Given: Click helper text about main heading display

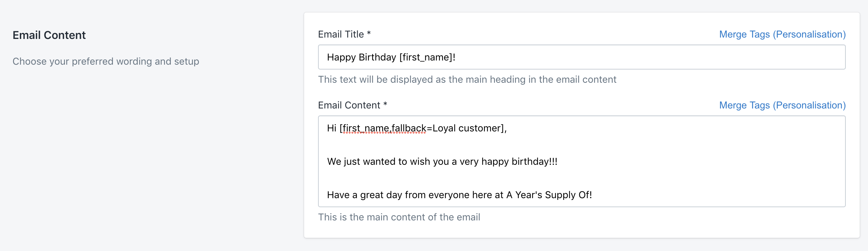Looking at the screenshot, I should click(467, 80).
